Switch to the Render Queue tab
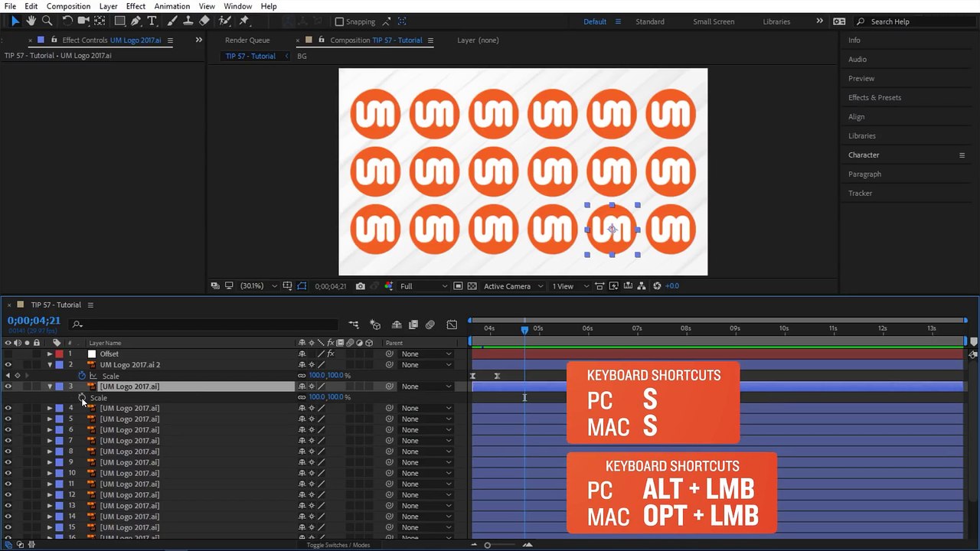Screen dimensions: 980x551 point(247,40)
